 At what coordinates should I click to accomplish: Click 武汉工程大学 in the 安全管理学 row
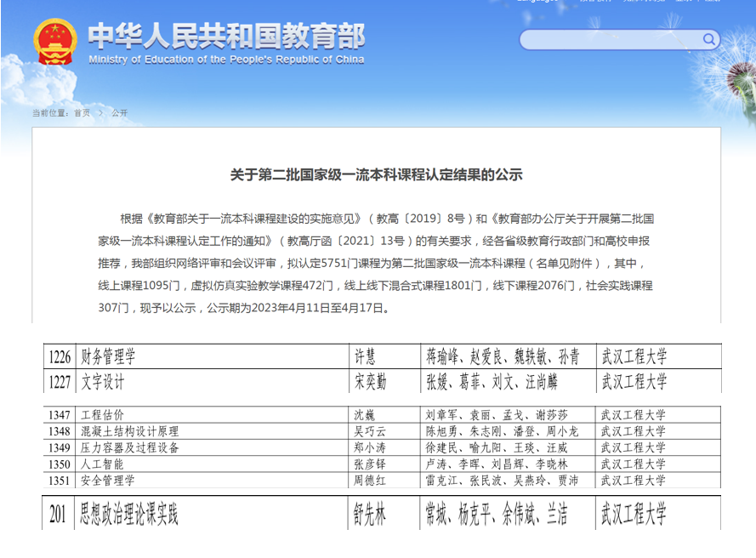633,481
